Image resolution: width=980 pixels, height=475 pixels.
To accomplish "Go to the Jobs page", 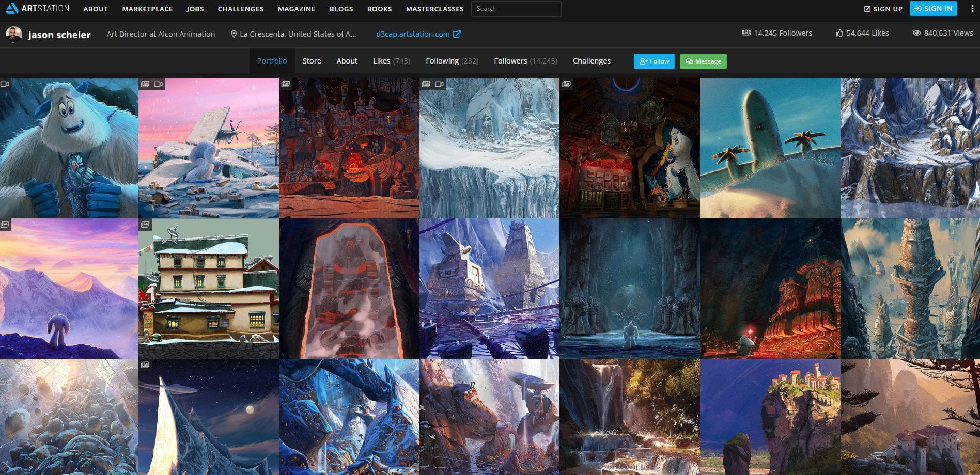I will [x=195, y=9].
